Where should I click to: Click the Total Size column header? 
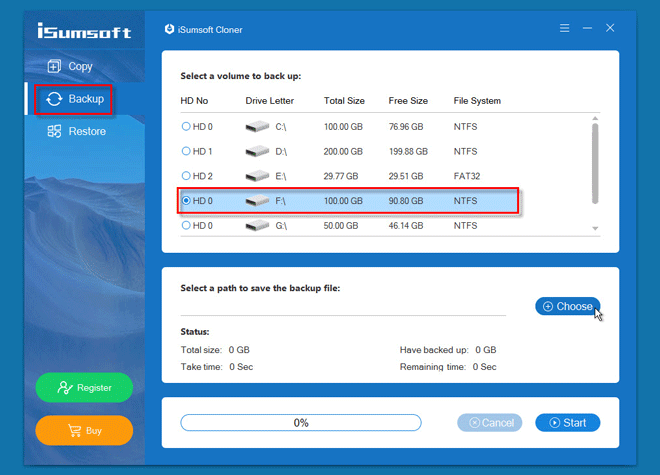344,101
